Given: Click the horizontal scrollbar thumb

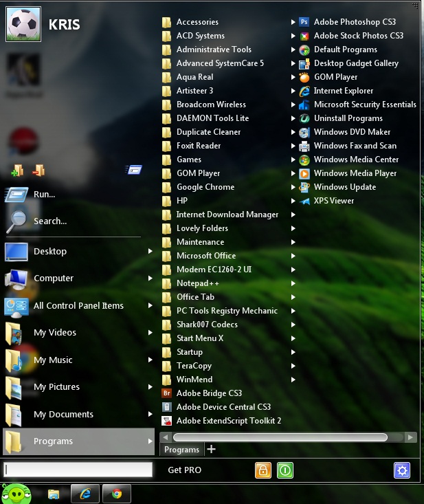Looking at the screenshot, I should (280, 437).
